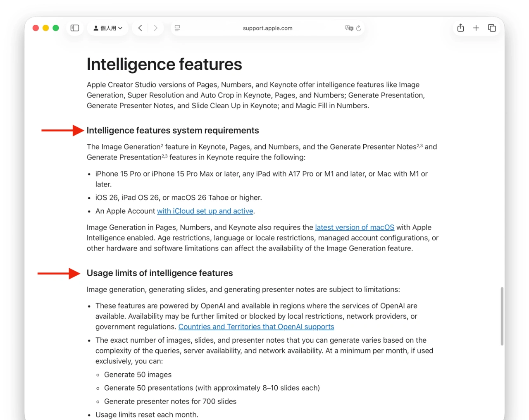Open the 個人用 profile dropdown
The image size is (529, 420).
pos(108,28)
